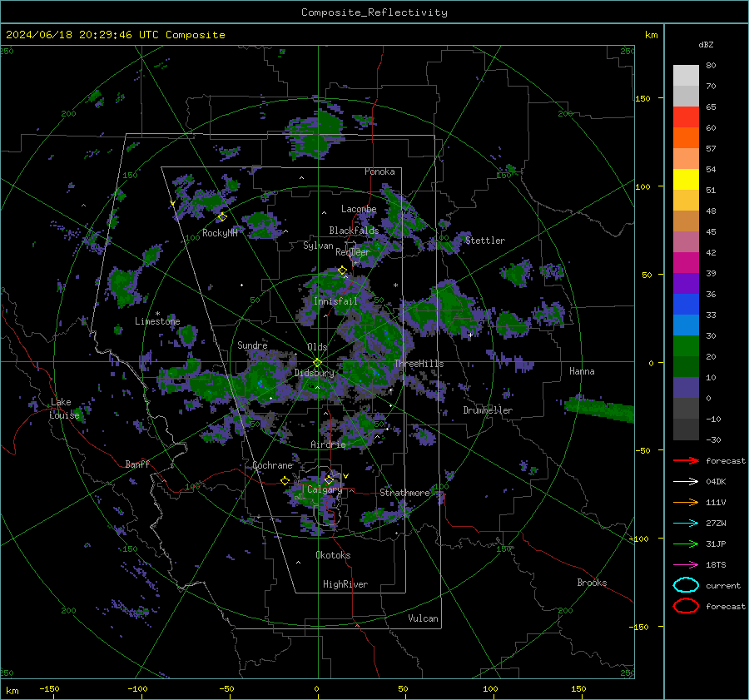This screenshot has height=700, width=749.
Task: Click the Banff town label
Action: (137, 464)
